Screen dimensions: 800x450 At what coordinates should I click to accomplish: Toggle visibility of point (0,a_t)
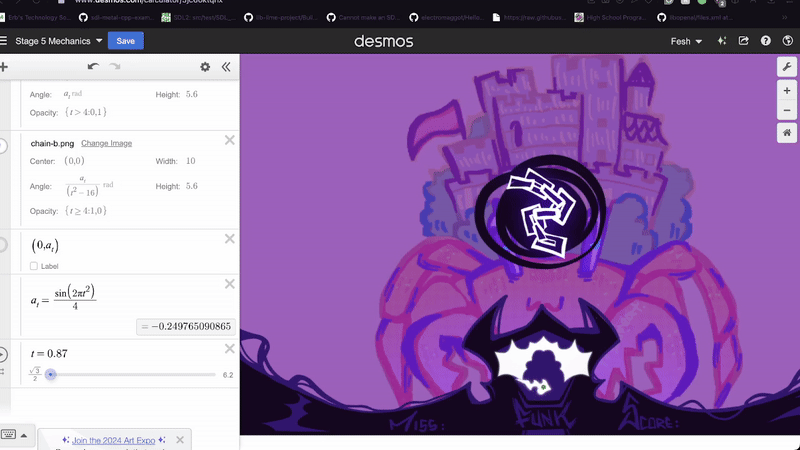click(2, 245)
